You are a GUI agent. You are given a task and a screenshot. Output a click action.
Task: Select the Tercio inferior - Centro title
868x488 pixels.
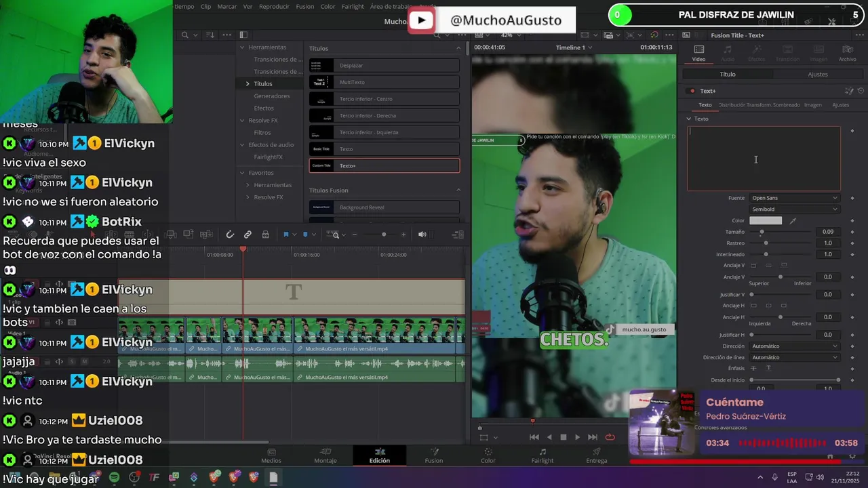coord(384,99)
